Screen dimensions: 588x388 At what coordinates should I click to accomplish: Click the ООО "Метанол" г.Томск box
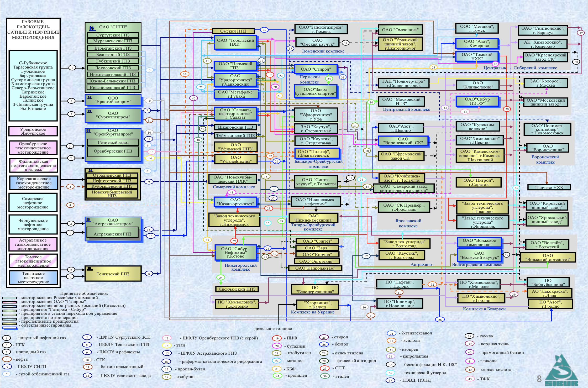coord(477,28)
